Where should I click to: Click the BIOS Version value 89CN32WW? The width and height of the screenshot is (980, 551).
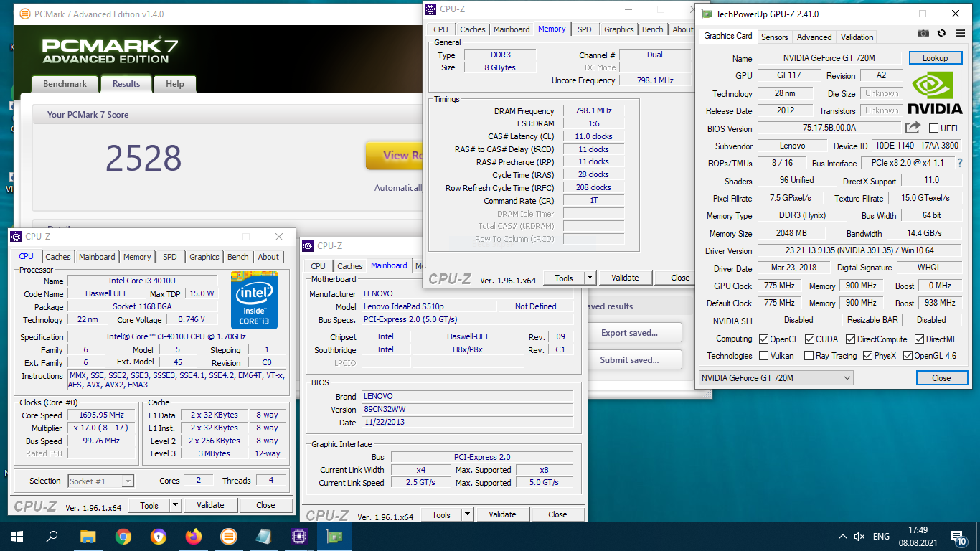(x=468, y=409)
